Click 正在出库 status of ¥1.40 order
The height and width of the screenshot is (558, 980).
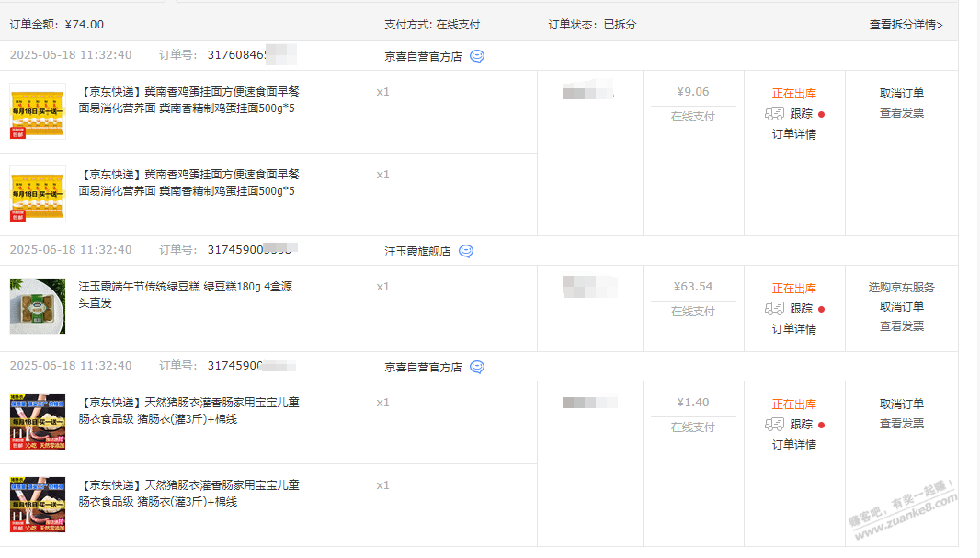click(793, 404)
